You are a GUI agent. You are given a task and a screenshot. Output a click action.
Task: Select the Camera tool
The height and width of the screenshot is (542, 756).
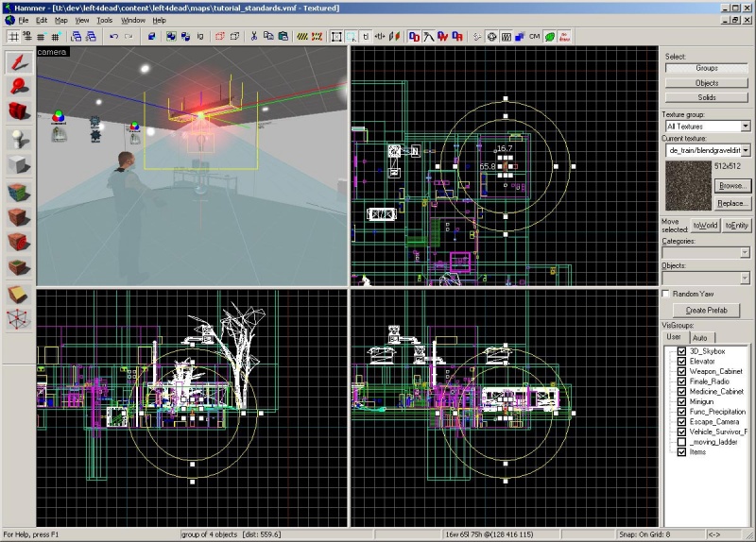(x=19, y=111)
